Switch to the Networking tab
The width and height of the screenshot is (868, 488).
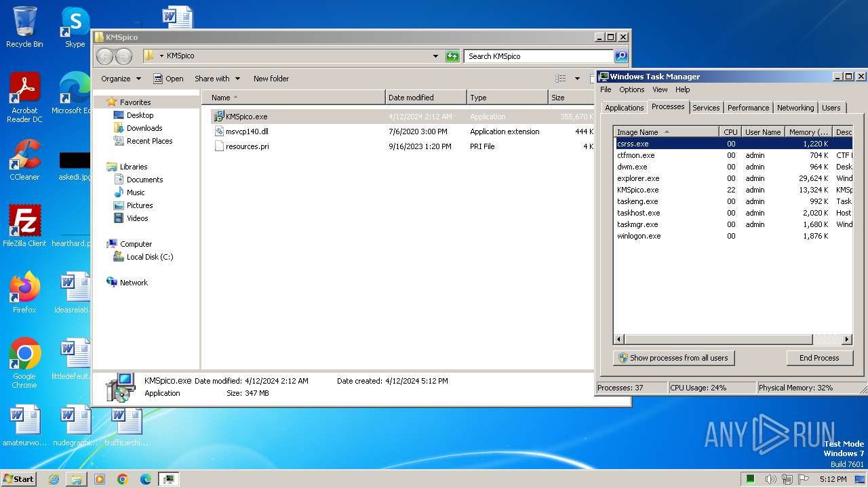pos(795,108)
